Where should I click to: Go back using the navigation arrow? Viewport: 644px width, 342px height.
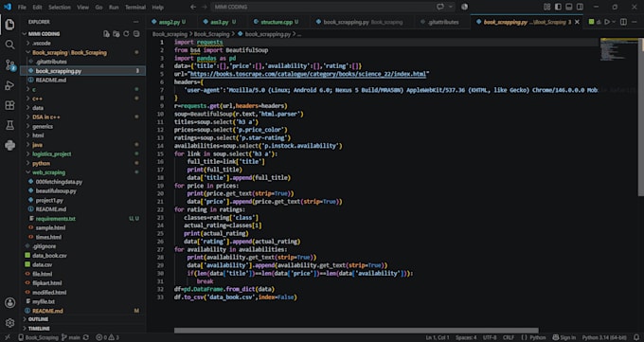click(193, 7)
